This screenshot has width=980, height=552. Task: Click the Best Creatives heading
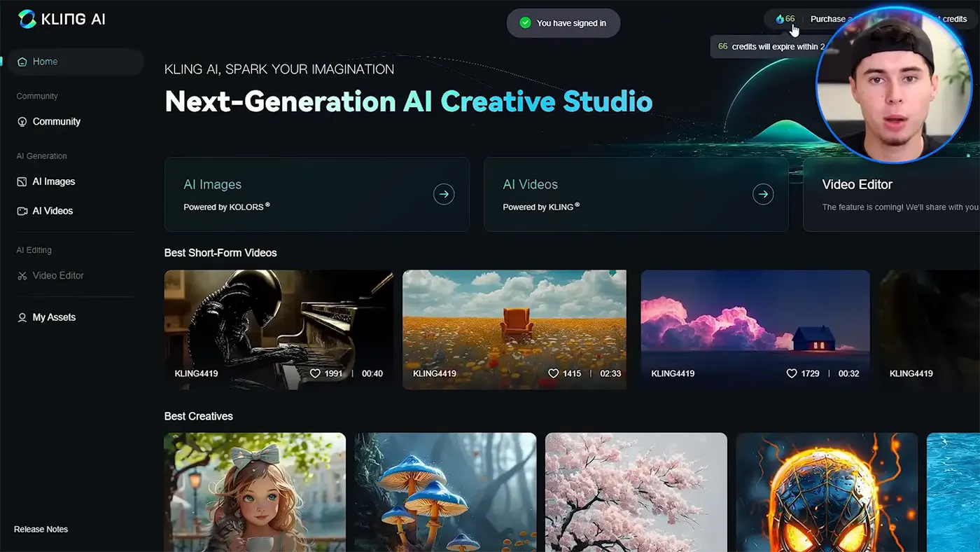[x=199, y=416]
